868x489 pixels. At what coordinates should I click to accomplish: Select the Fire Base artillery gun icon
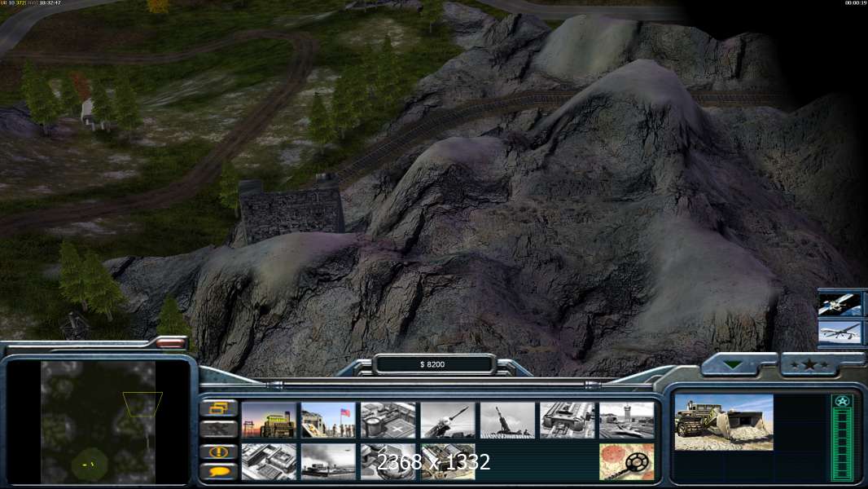point(507,421)
